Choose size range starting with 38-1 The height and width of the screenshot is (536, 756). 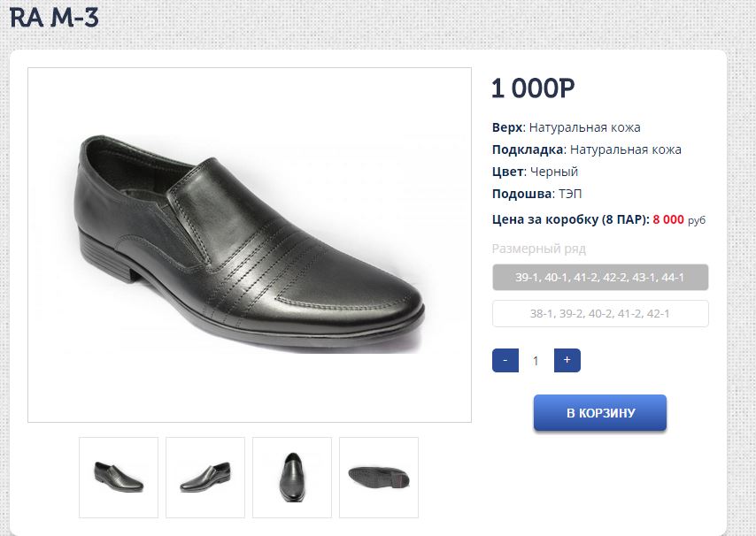[x=600, y=314]
